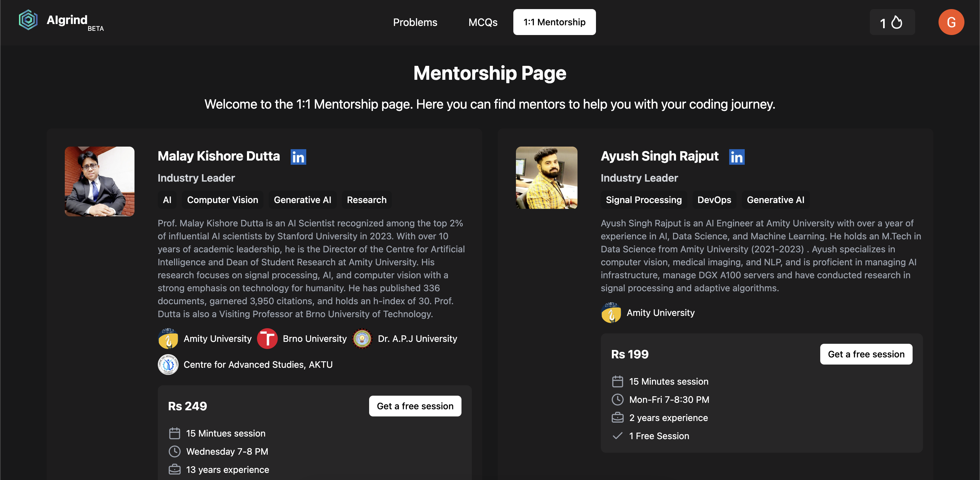Click the Dr. A.P.J University emblem

point(362,338)
